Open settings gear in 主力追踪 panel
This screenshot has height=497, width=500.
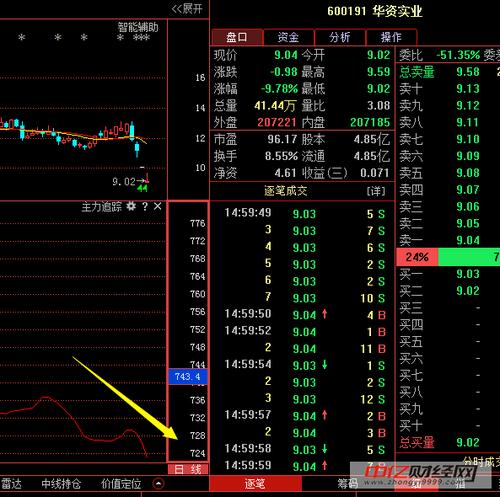(x=131, y=206)
